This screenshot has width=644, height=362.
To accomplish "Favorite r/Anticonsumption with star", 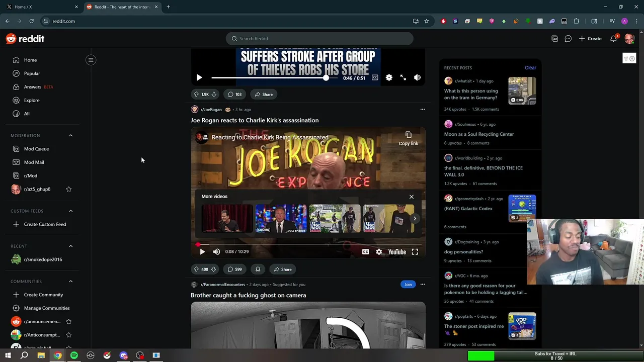I will [x=69, y=335].
